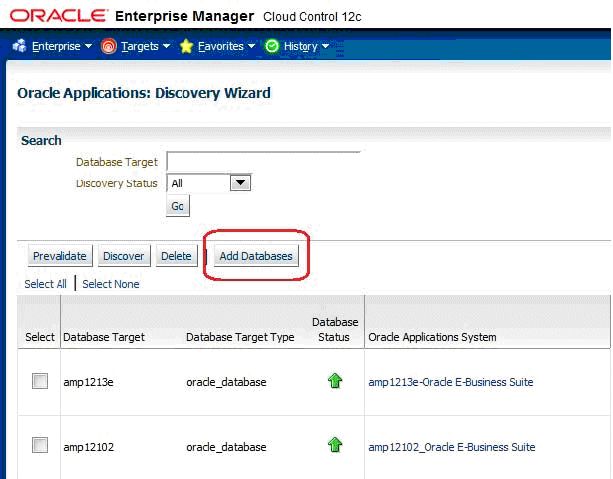Expand the Favorites menu arrow
The width and height of the screenshot is (613, 479).
click(x=252, y=46)
